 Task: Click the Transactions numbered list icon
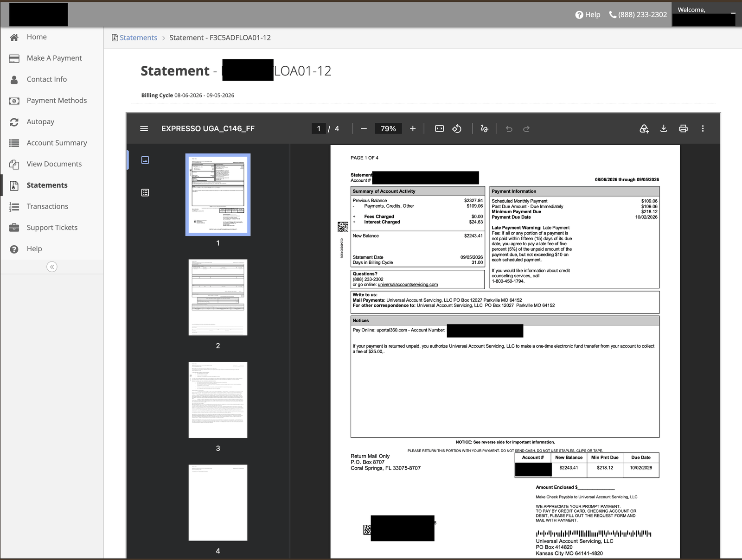[14, 207]
